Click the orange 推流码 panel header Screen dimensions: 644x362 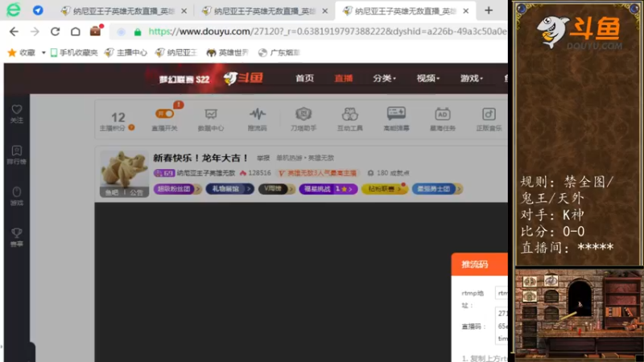click(x=479, y=265)
